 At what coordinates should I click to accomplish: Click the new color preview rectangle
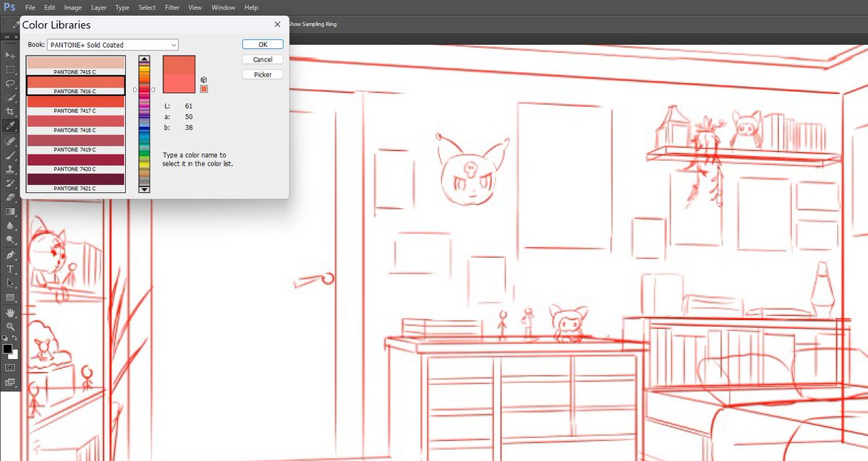pos(179,65)
